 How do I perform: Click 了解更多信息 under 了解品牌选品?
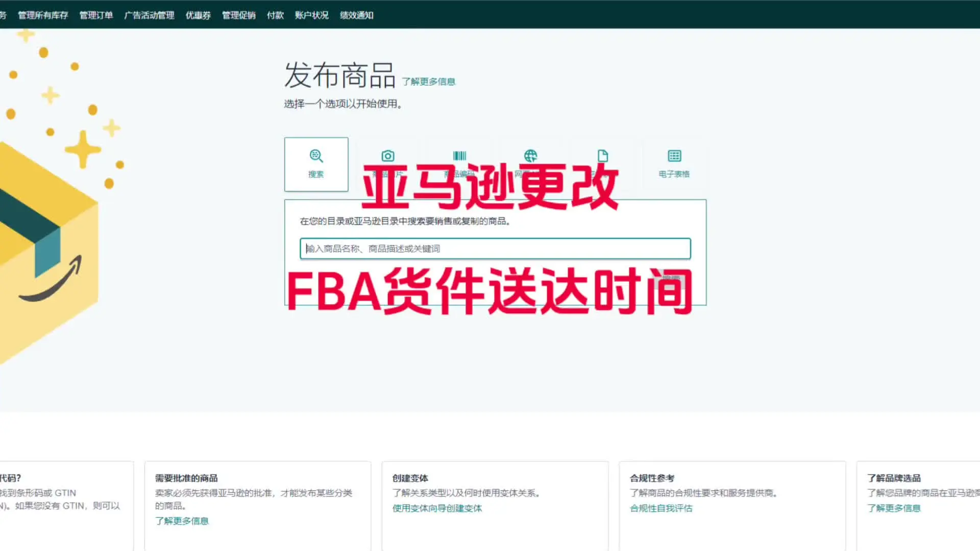[x=894, y=508]
